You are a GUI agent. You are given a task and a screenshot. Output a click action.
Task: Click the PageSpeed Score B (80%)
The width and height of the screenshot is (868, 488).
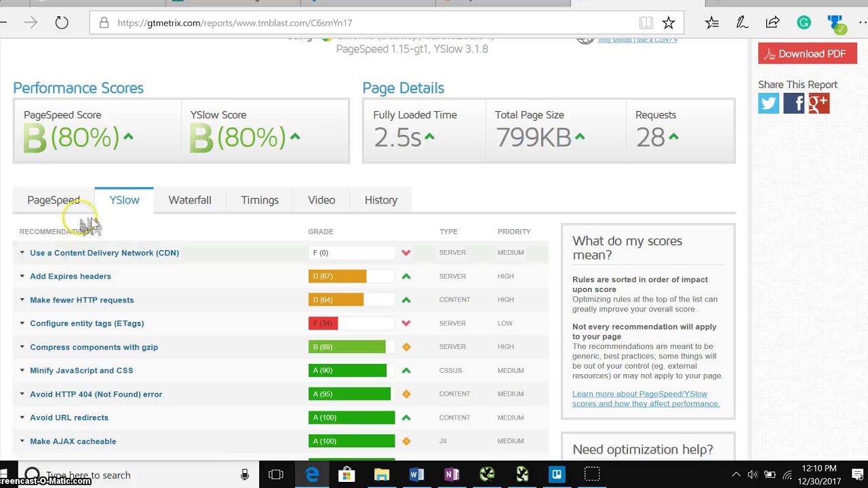point(78,138)
